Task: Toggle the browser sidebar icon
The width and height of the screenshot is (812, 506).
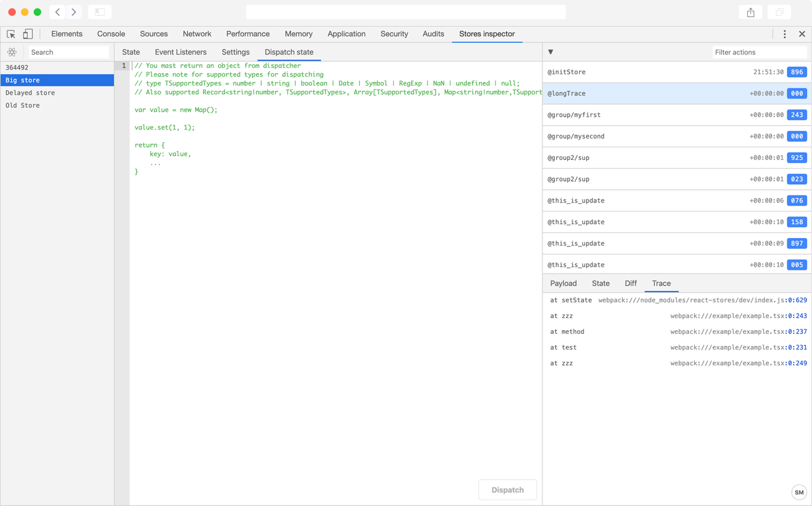Action: point(100,12)
